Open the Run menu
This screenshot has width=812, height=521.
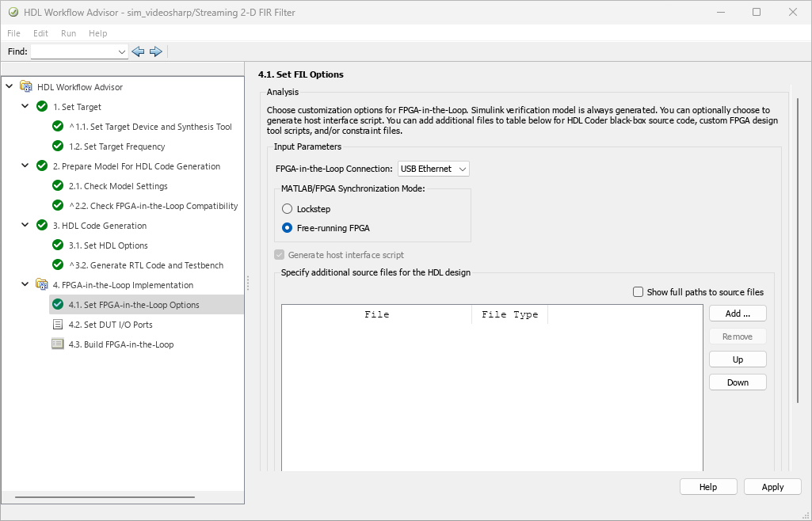69,33
